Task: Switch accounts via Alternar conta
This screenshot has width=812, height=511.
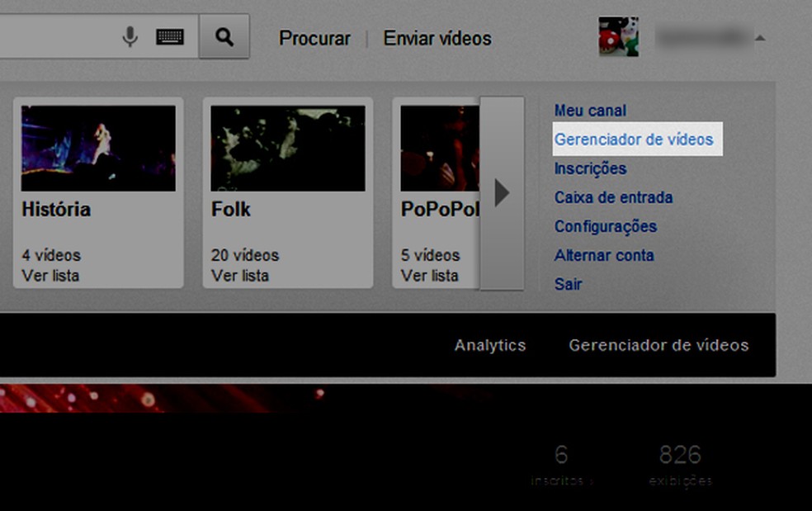Action: [x=604, y=255]
